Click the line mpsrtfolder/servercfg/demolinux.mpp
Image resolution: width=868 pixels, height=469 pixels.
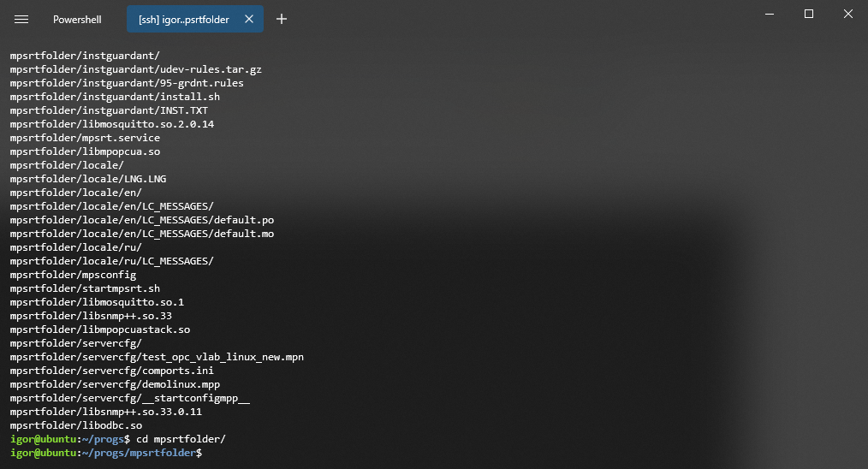115,384
